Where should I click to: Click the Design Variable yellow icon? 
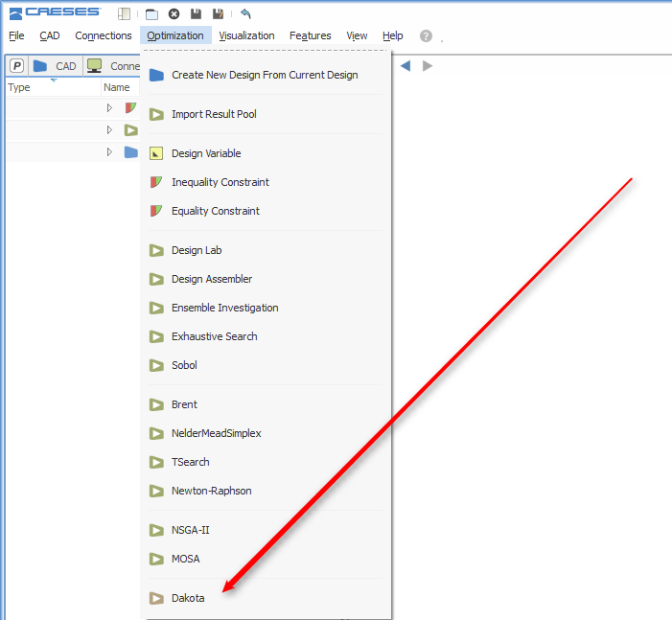coord(156,153)
